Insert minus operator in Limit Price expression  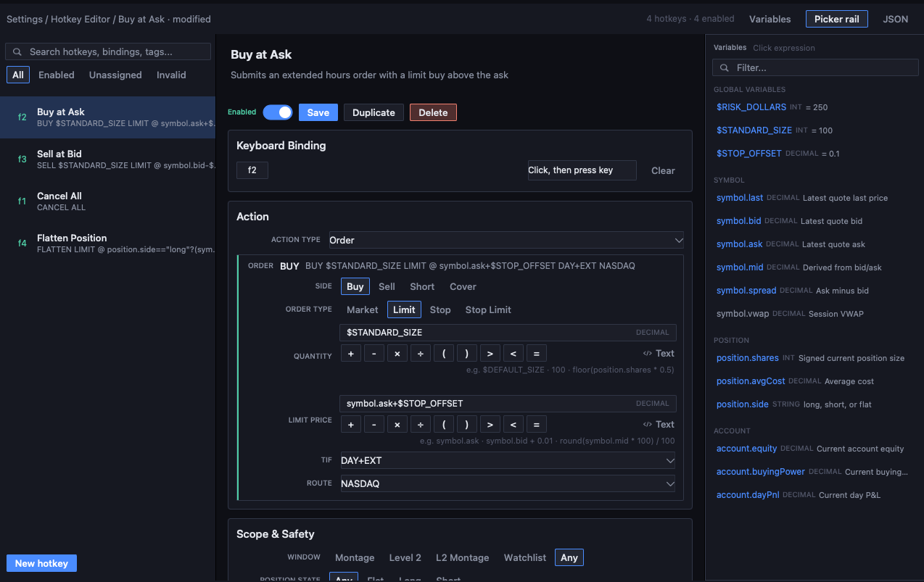[374, 425]
